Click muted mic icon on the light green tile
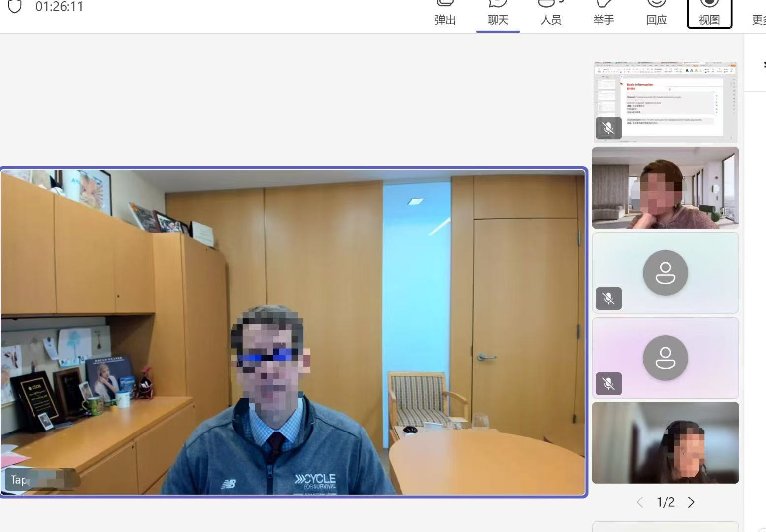The height and width of the screenshot is (532, 766). pos(608,299)
